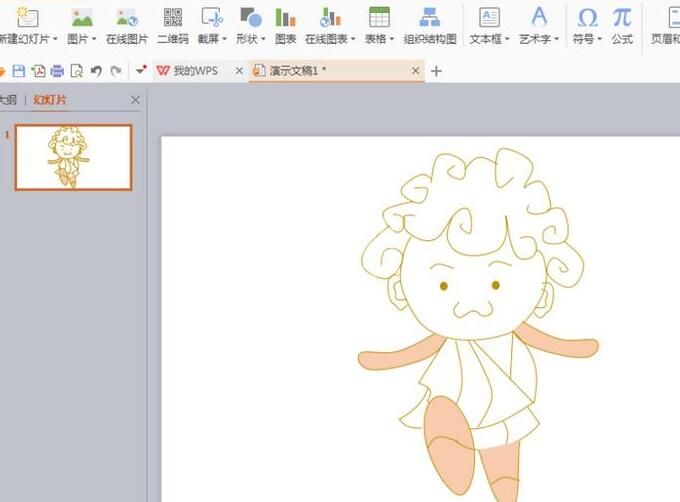Image resolution: width=680 pixels, height=502 pixels.
Task: Expand the 文本框 dropdown arrow
Action: point(507,39)
